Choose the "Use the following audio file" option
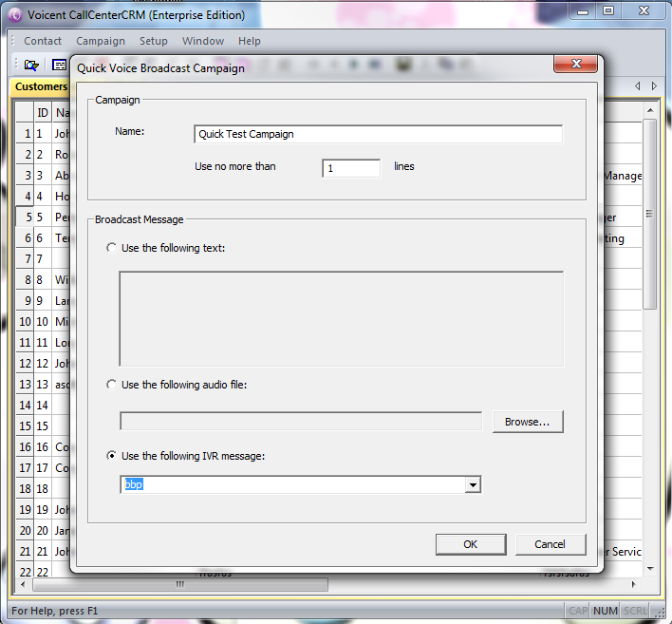Image resolution: width=672 pixels, height=624 pixels. (x=113, y=385)
